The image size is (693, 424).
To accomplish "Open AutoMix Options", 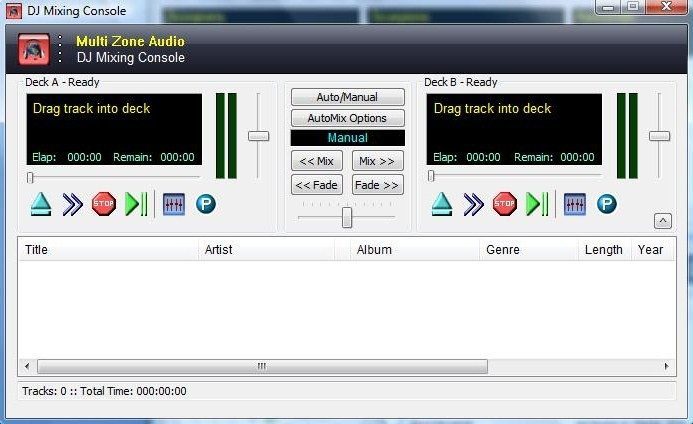I will (x=347, y=118).
